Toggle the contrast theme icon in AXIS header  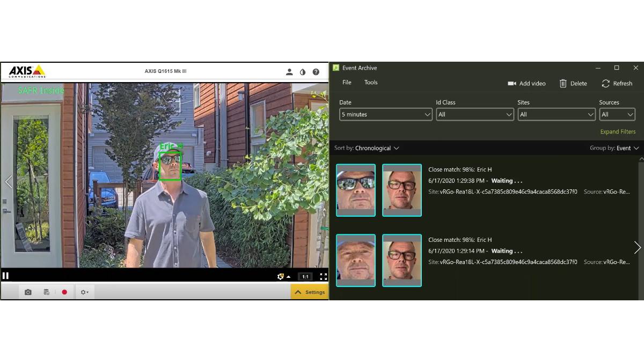(303, 72)
